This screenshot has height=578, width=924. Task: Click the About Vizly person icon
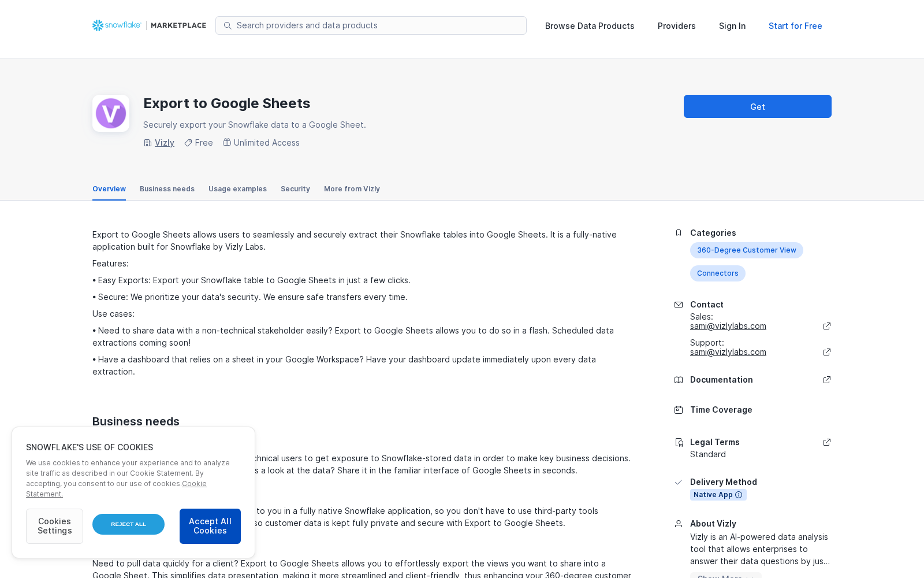coord(679,524)
